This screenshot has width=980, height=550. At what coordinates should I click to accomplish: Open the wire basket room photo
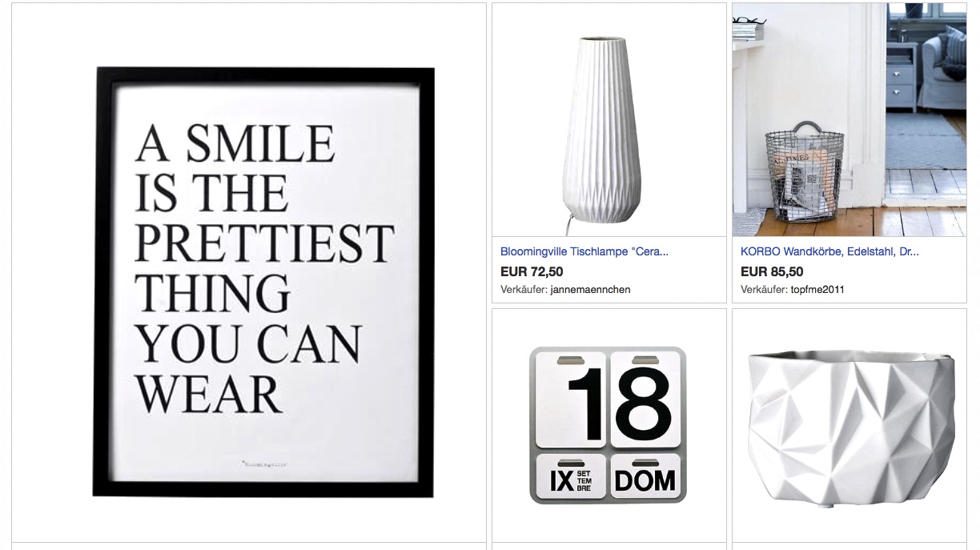pos(849,119)
